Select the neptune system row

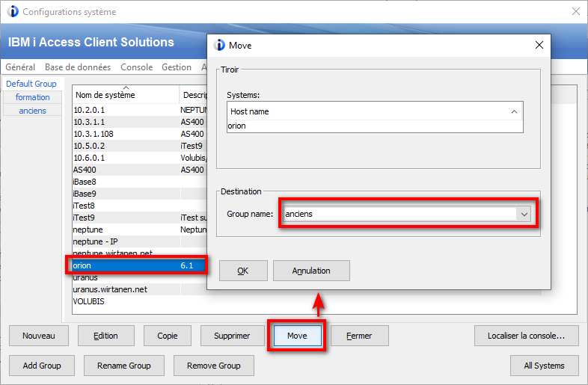point(139,230)
